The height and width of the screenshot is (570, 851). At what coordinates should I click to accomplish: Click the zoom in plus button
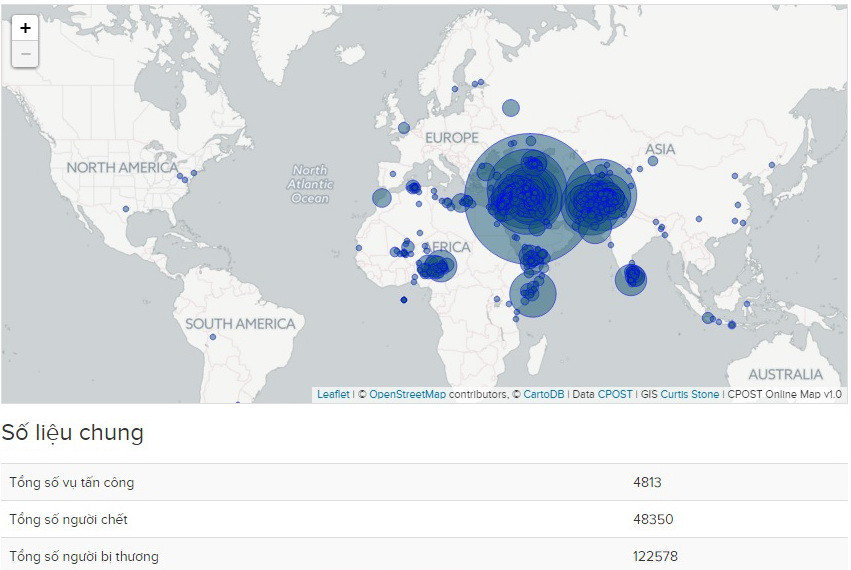[25, 28]
